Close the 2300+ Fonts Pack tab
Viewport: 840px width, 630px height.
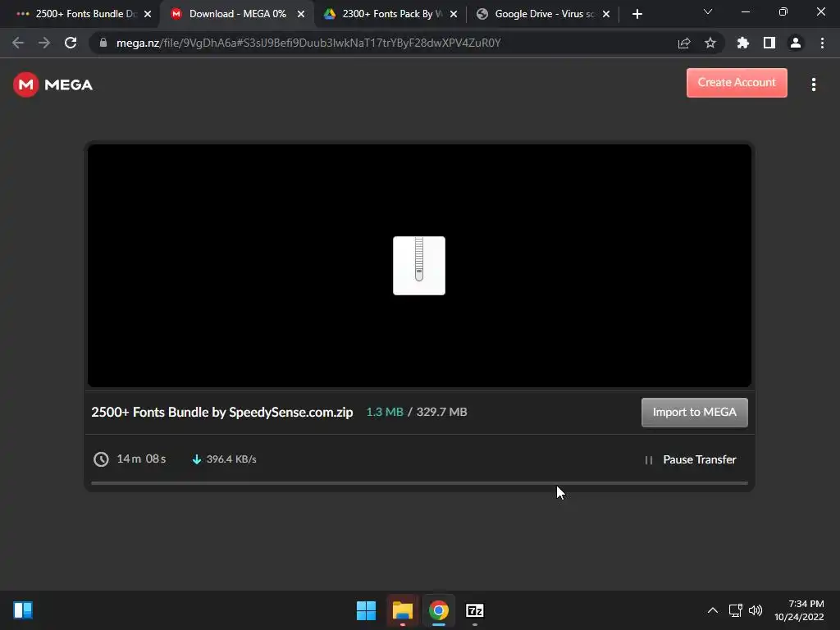(x=454, y=14)
